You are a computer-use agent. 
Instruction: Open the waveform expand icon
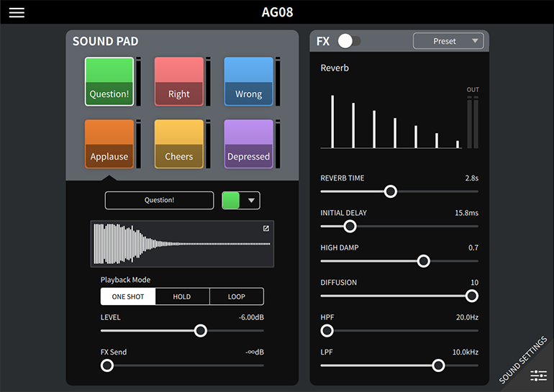click(x=265, y=229)
